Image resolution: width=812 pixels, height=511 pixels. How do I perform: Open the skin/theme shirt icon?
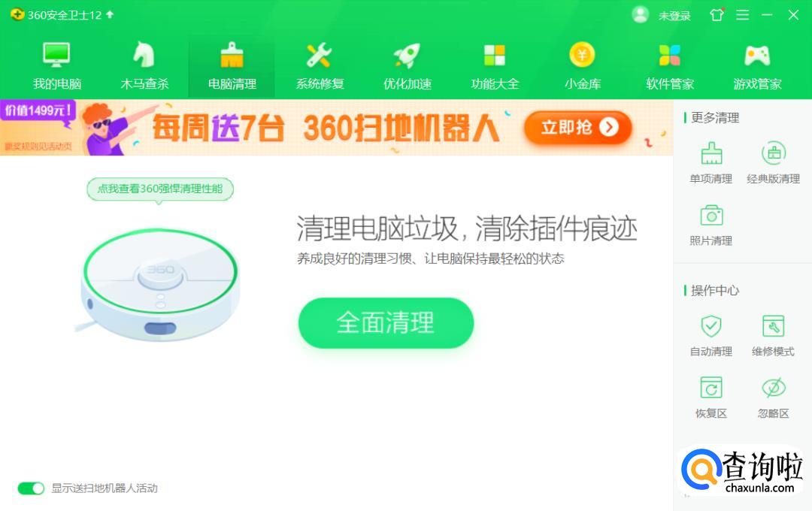[x=717, y=15]
